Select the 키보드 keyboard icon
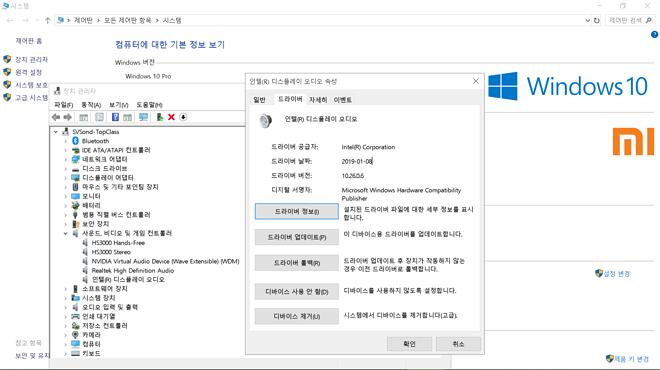 pos(75,353)
